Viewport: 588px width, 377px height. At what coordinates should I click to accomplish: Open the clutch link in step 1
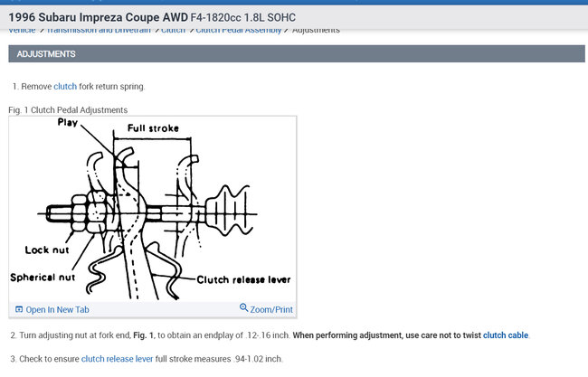point(65,86)
